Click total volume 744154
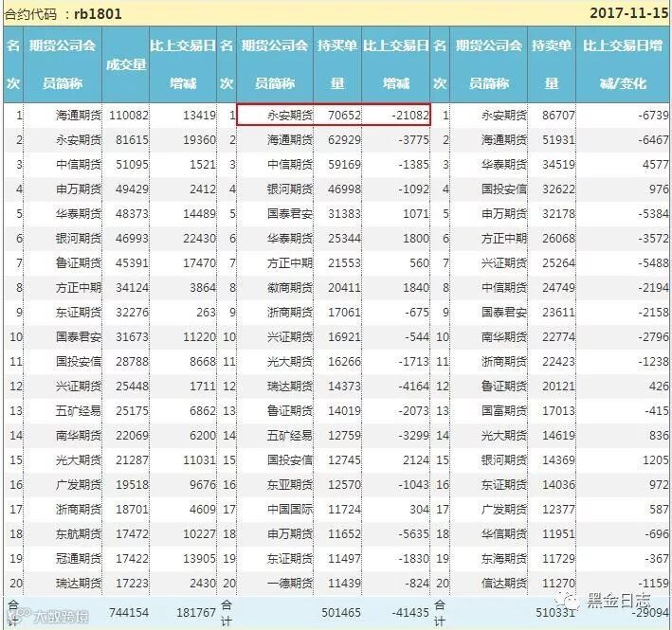The height and width of the screenshot is (630, 672). tap(129, 612)
